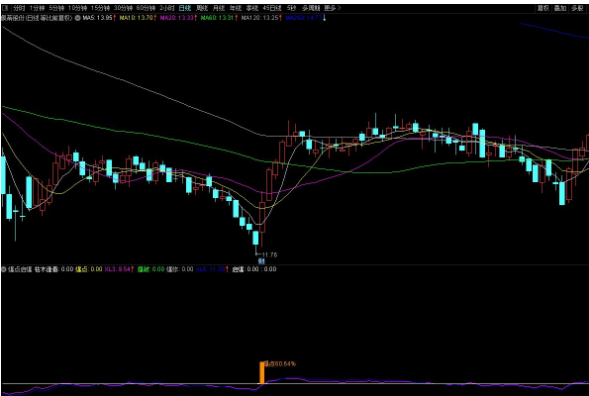Image resolution: width=589 pixels, height=396 pixels.
Task: Open sub-chart indicator settings gear icon
Action: [4, 269]
